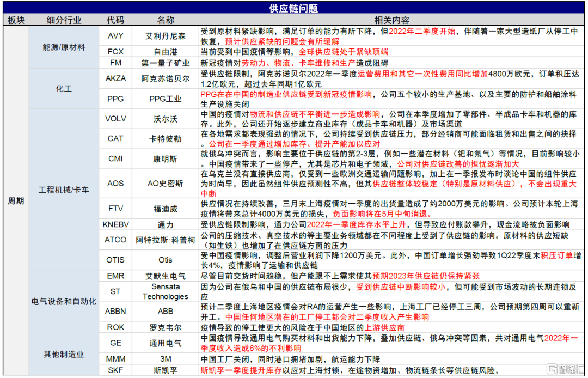Select ticker code FM
Viewport: 588px width, 378px height.
pos(115,63)
